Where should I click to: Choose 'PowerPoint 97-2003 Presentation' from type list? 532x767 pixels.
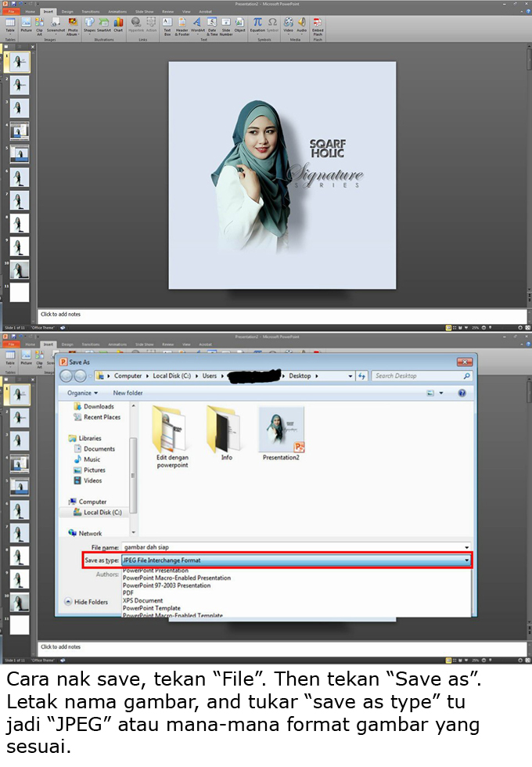point(166,585)
